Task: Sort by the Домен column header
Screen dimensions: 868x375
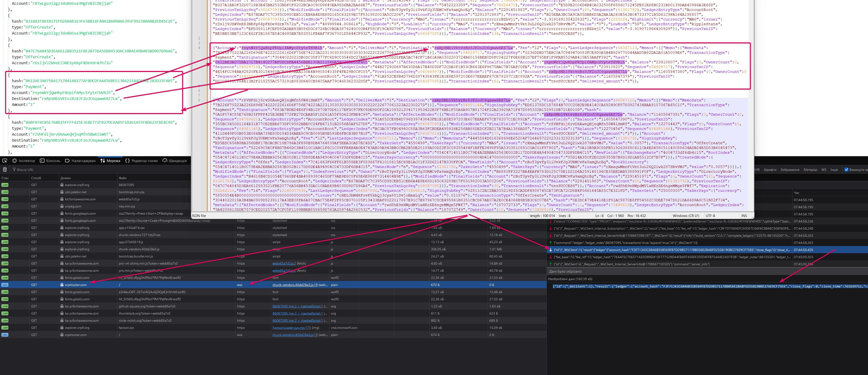Action: [x=66, y=178]
